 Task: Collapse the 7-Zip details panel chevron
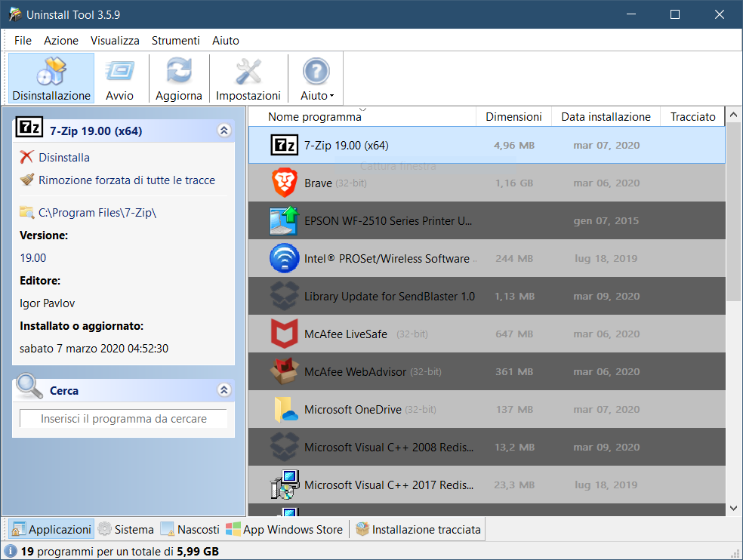[x=224, y=131]
